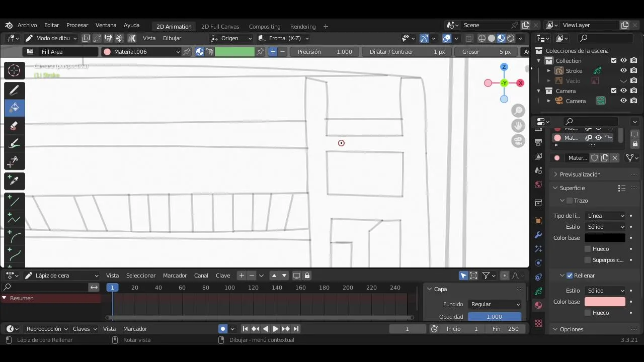This screenshot has height=362, width=644.
Task: Click the pan view hand icon
Action: click(518, 126)
